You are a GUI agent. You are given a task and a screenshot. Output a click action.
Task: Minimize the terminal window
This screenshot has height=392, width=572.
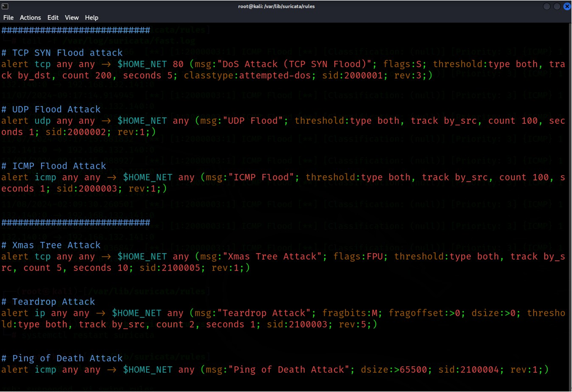547,6
